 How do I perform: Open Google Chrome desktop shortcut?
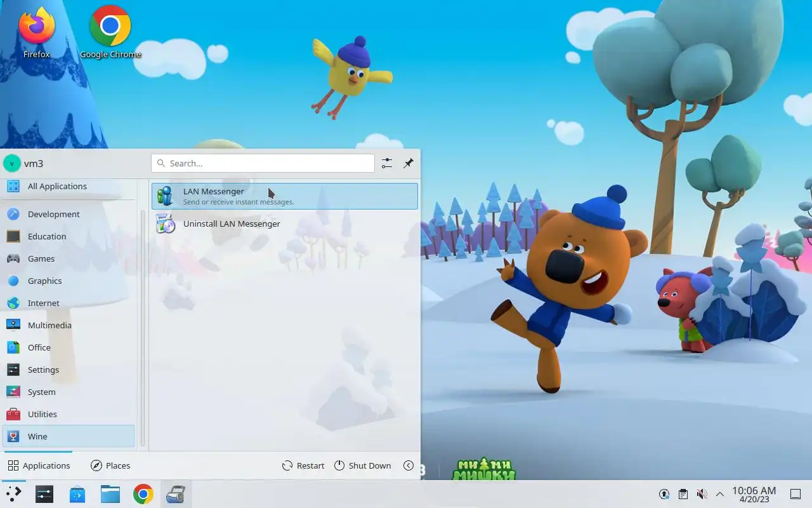pyautogui.click(x=110, y=33)
